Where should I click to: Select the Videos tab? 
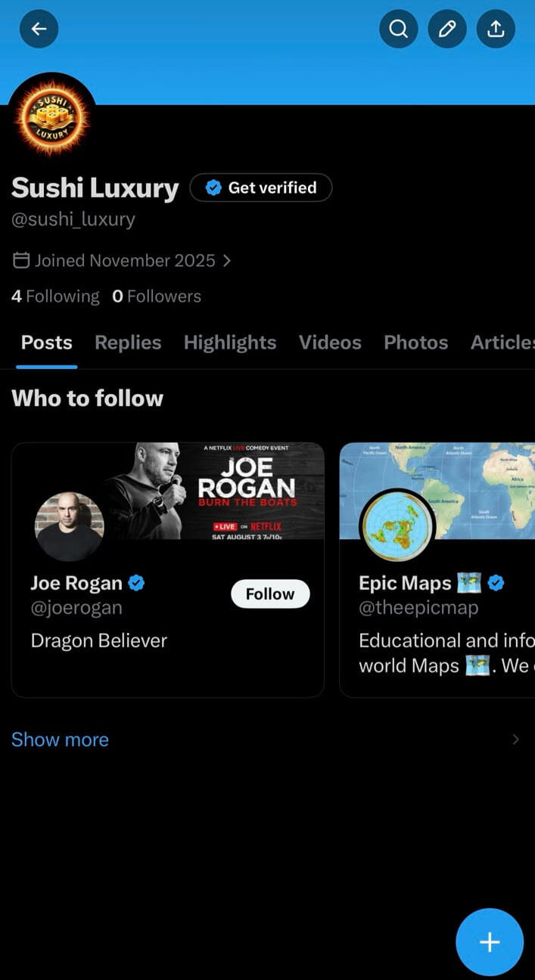click(x=330, y=343)
